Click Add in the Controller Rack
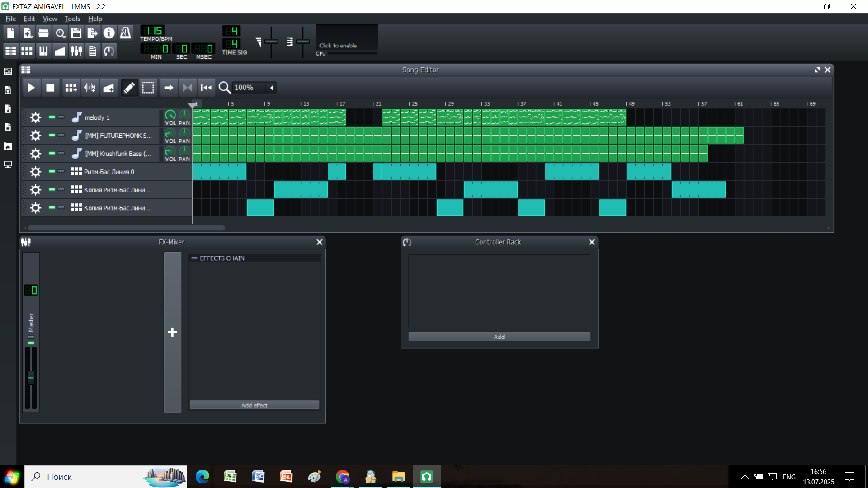The height and width of the screenshot is (488, 868). [499, 336]
